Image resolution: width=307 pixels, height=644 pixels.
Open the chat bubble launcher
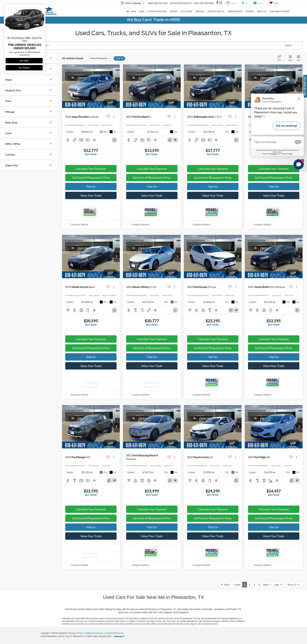(x=299, y=164)
